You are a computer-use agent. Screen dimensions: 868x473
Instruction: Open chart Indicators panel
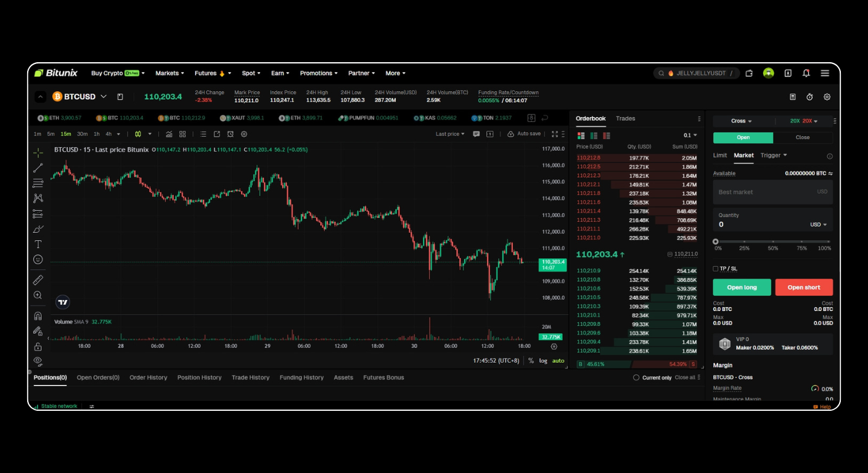pos(169,134)
